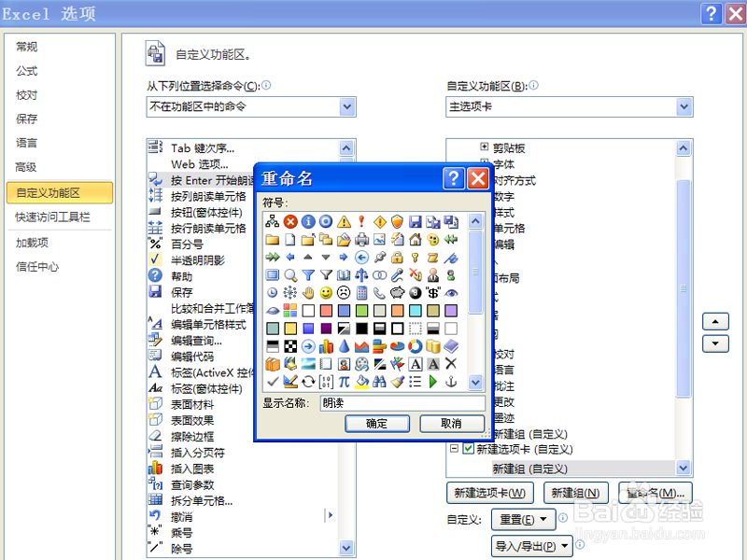Select the yellow smiley face symbol

[326, 293]
